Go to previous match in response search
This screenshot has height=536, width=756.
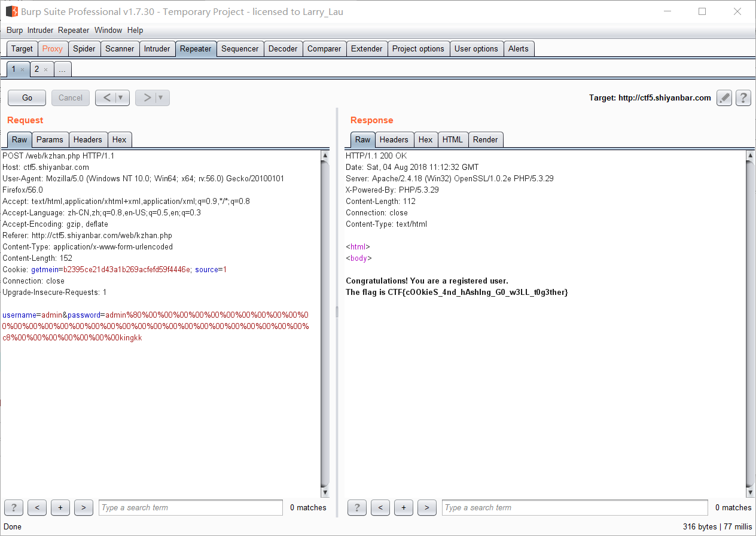pyautogui.click(x=380, y=508)
